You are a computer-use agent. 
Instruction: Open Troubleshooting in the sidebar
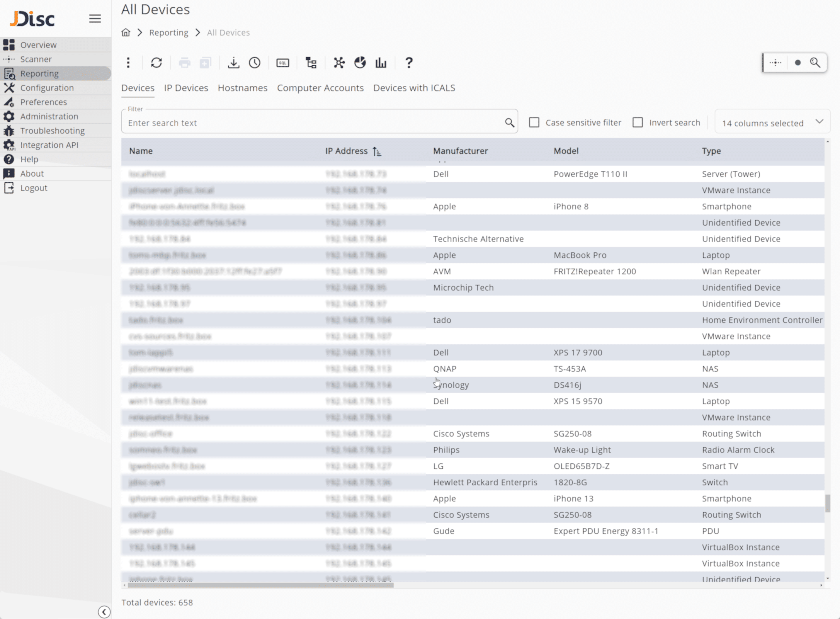pos(52,131)
